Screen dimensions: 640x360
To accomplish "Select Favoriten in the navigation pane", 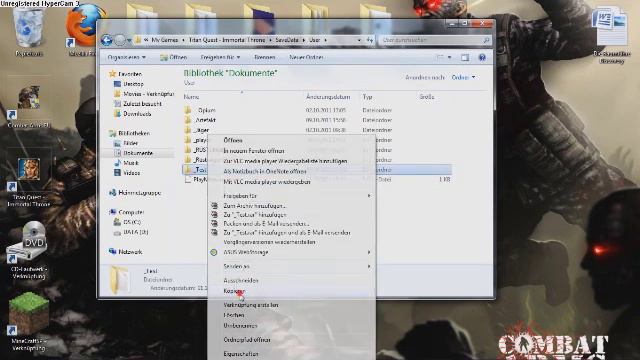I will pos(130,74).
